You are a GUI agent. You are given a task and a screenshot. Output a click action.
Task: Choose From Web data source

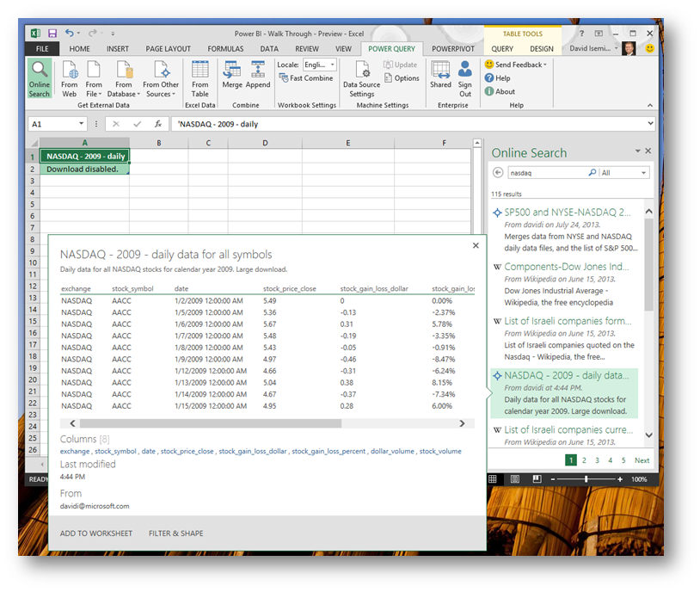coord(69,78)
